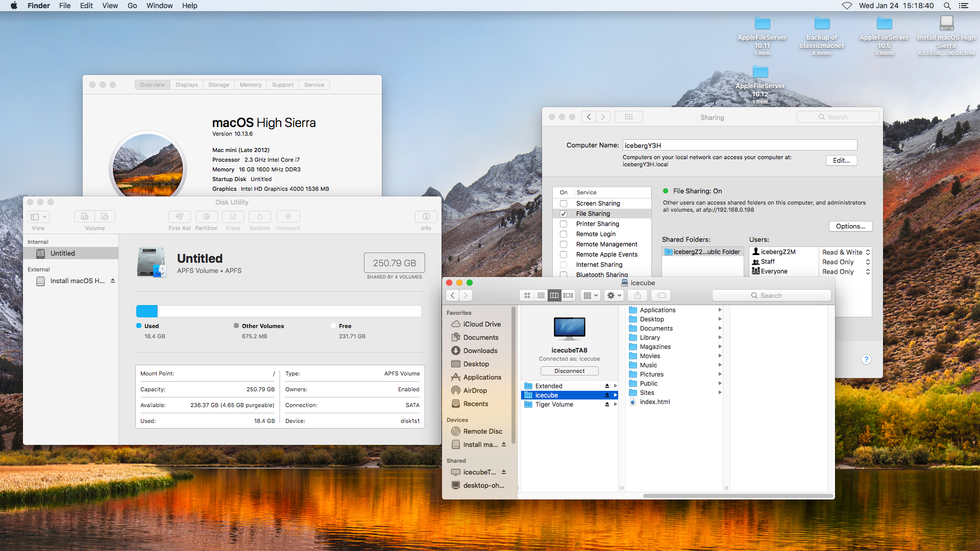Viewport: 980px width, 551px height.
Task: Eject icecubeTA8 shared server in sidebar
Action: (x=504, y=472)
